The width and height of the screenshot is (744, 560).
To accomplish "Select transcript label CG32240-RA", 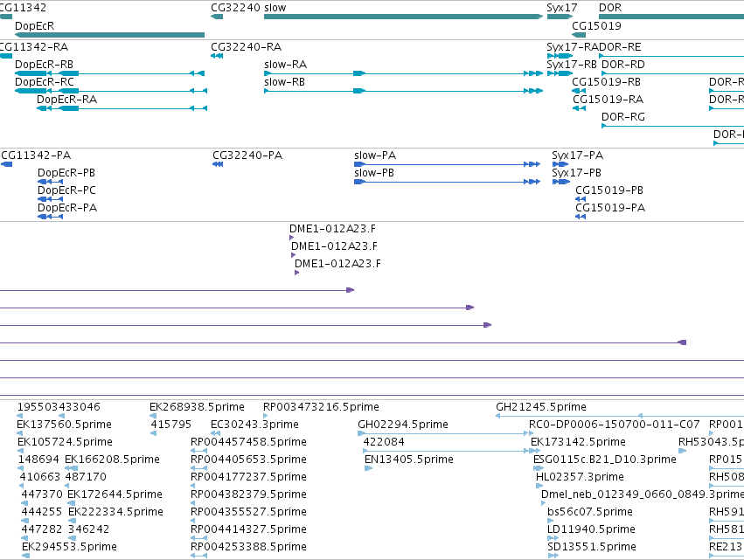I will (x=247, y=47).
